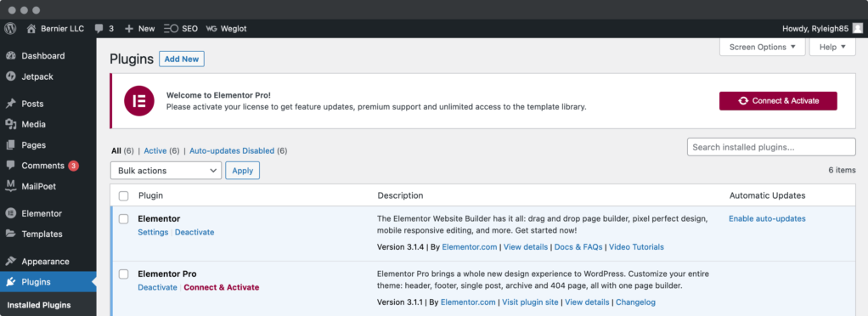Open the Appearance paintbrush icon

[10, 262]
